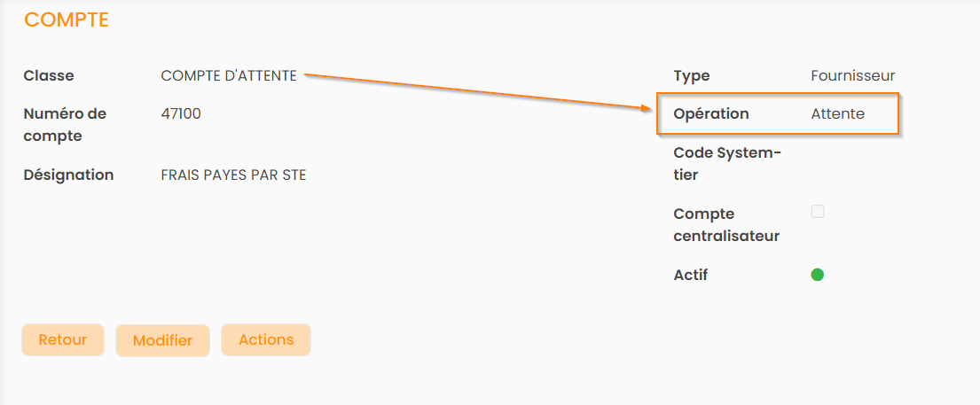Click the Retour button
This screenshot has width=980, height=405.
click(62, 339)
